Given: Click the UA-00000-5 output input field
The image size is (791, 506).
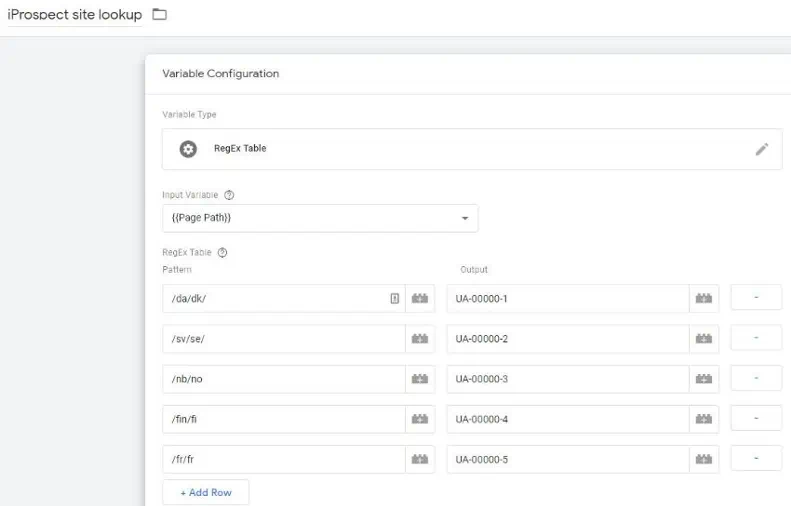Looking at the screenshot, I should [x=568, y=459].
